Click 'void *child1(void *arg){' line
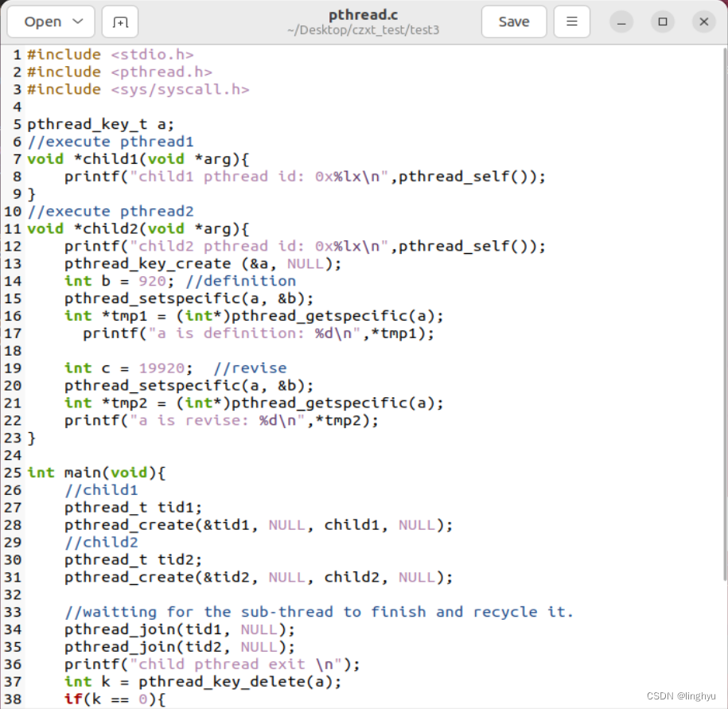 138,159
